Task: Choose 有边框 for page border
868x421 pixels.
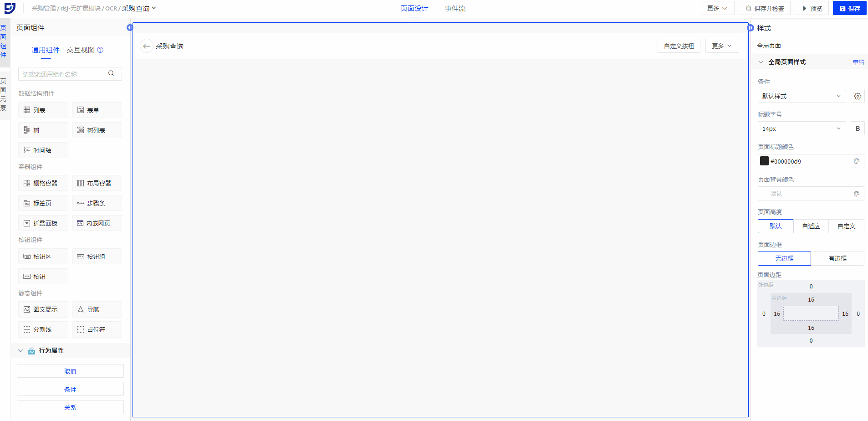Action: pos(837,258)
